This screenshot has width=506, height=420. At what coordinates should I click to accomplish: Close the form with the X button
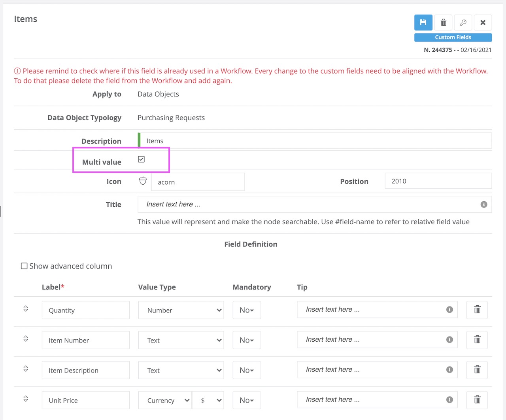[483, 23]
